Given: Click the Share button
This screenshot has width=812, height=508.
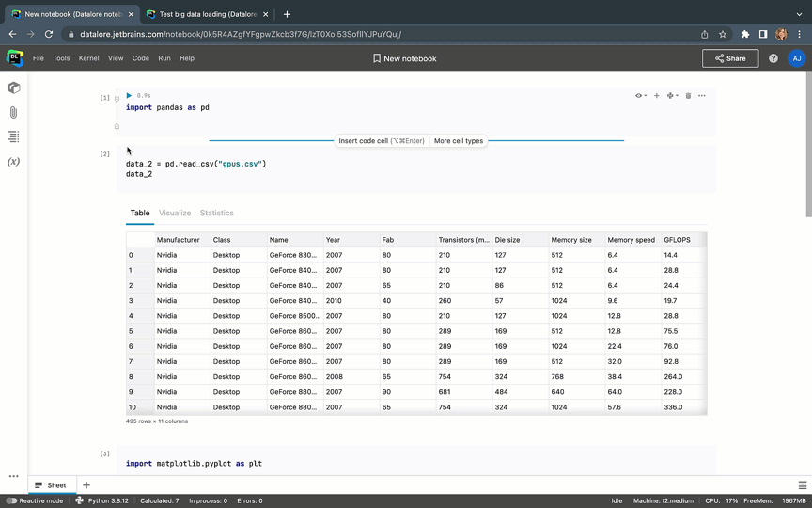Looking at the screenshot, I should point(730,58).
